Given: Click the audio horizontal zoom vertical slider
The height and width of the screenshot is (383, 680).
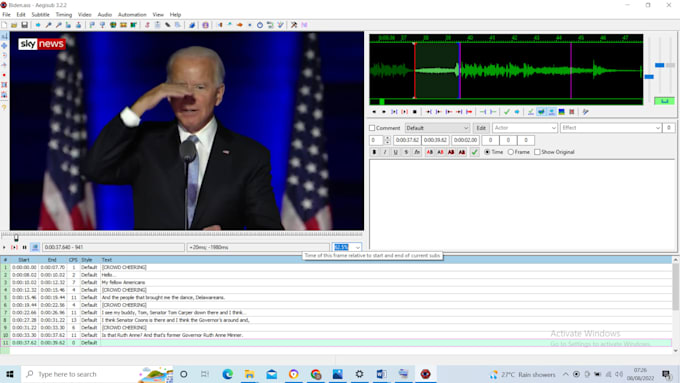Looking at the screenshot, I should (x=649, y=77).
